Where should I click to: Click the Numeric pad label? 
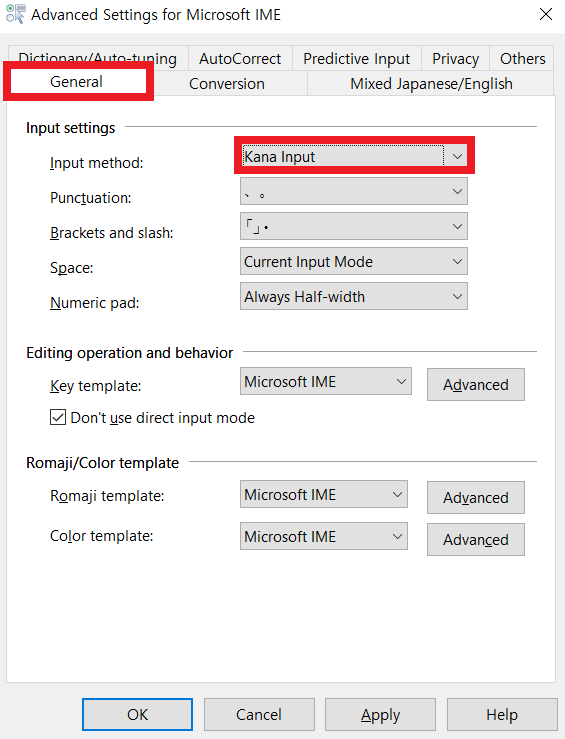tap(95, 303)
